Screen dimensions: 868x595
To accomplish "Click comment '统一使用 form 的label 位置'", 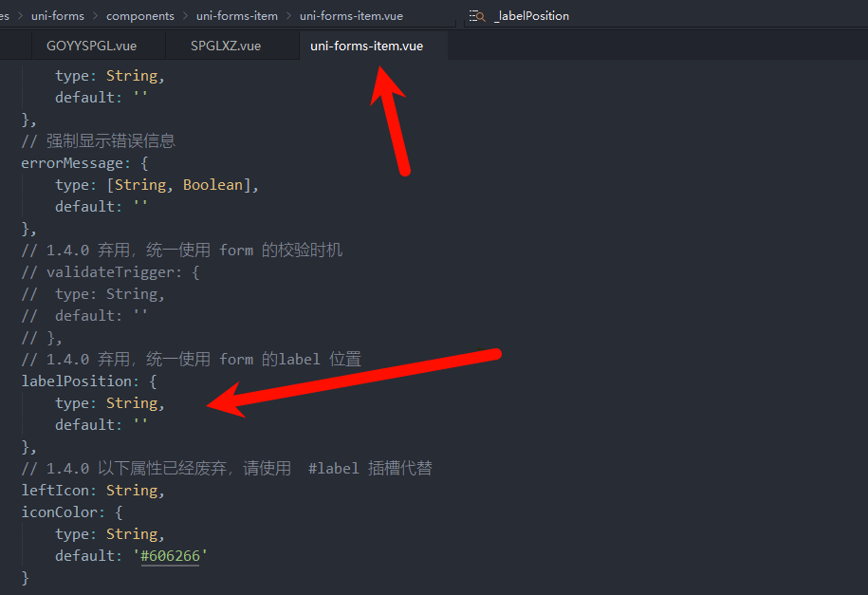I will click(191, 360).
